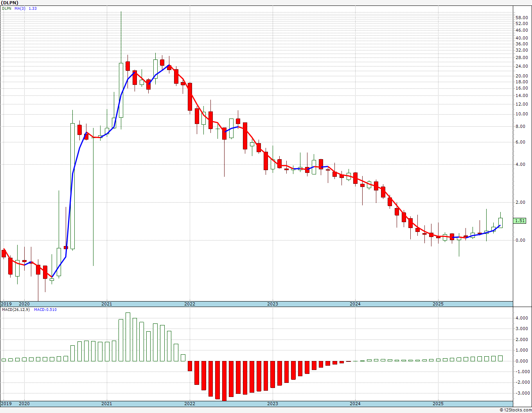The height and width of the screenshot is (413, 532).
Task: Click the 2.00 label on the price axis
Action: pyautogui.click(x=520, y=202)
